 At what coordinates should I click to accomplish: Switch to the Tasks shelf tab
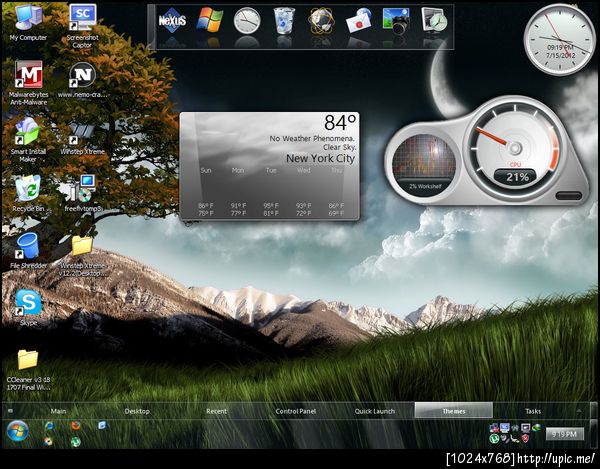pos(533,411)
